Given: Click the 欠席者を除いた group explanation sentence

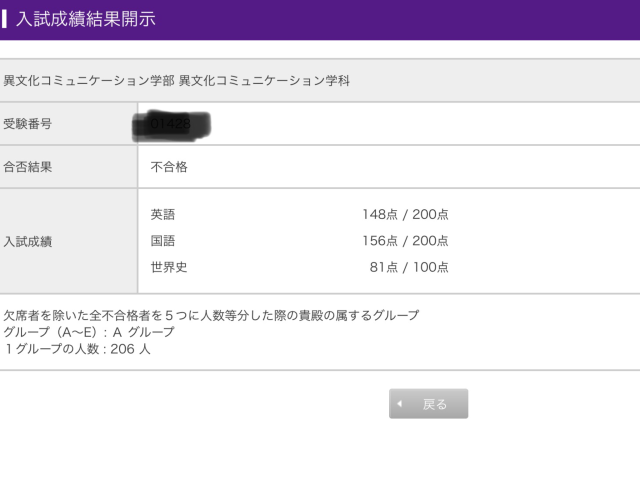Looking at the screenshot, I should 211,315.
